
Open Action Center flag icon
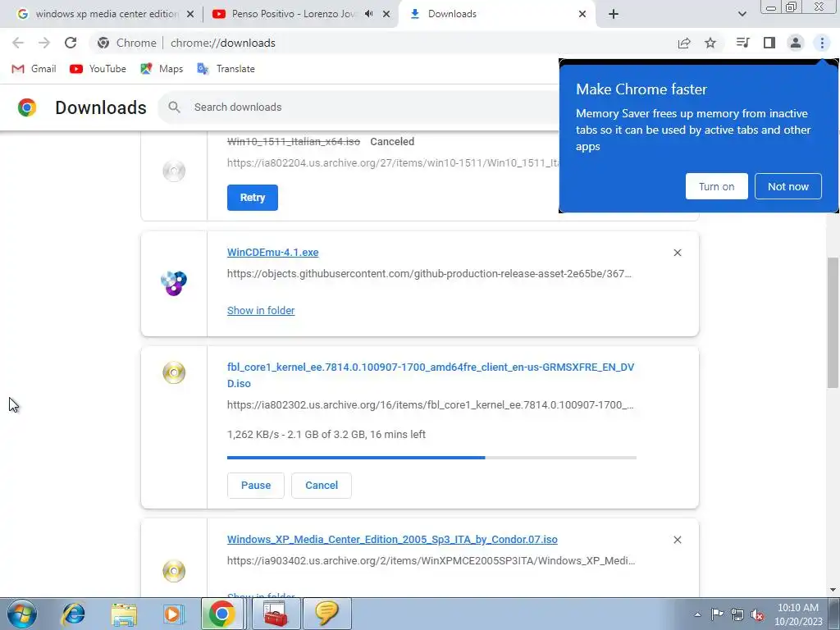tap(717, 614)
